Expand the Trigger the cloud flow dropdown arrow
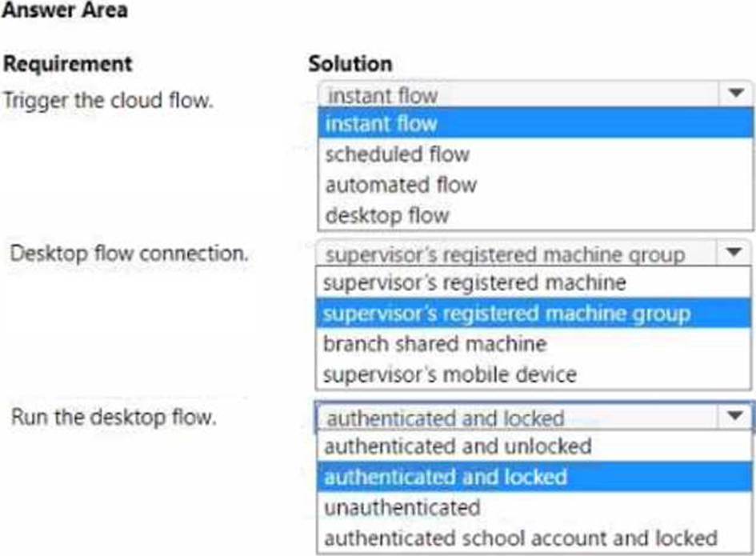The width and height of the screenshot is (756, 556). (735, 93)
